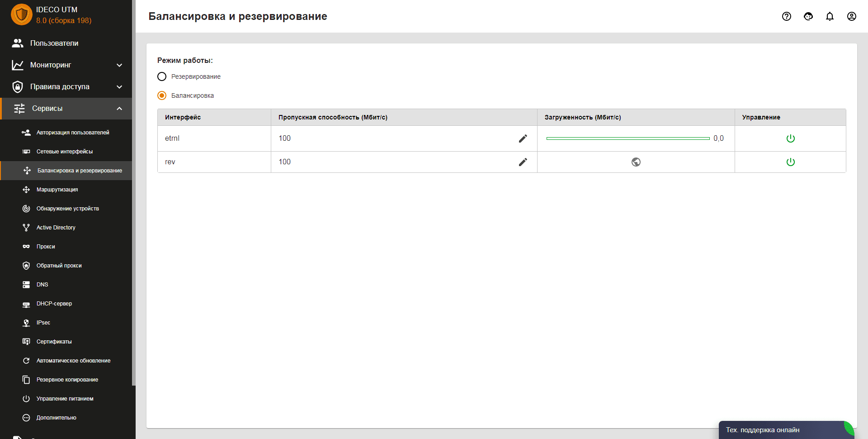Toggle power for the rev interface
The width and height of the screenshot is (868, 439).
tap(790, 162)
